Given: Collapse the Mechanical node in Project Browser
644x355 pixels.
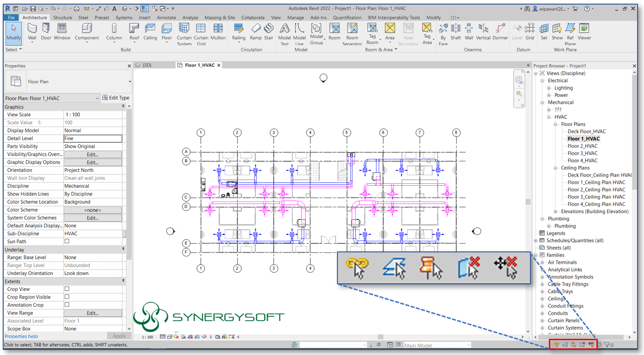Looking at the screenshot, I should (542, 102).
